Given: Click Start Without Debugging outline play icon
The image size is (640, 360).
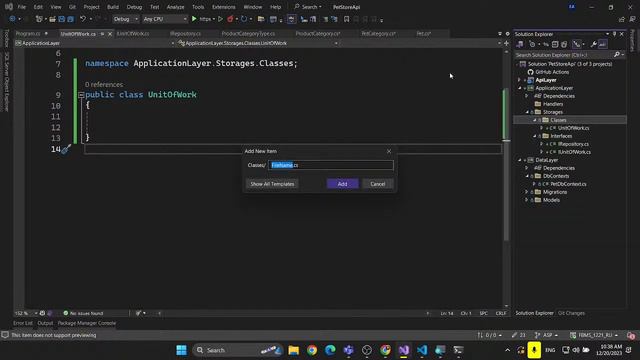Looking at the screenshot, I should [x=220, y=19].
